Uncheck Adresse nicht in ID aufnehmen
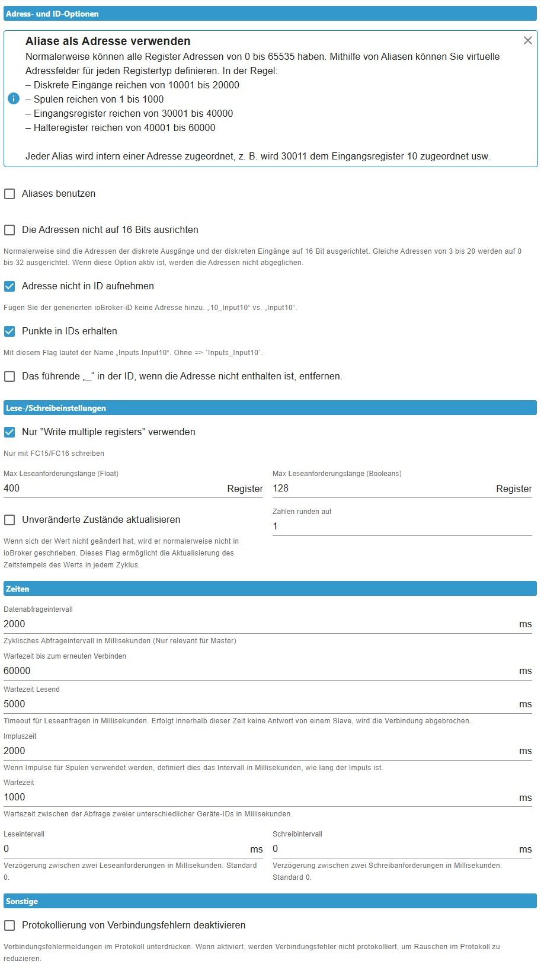 (x=9, y=286)
